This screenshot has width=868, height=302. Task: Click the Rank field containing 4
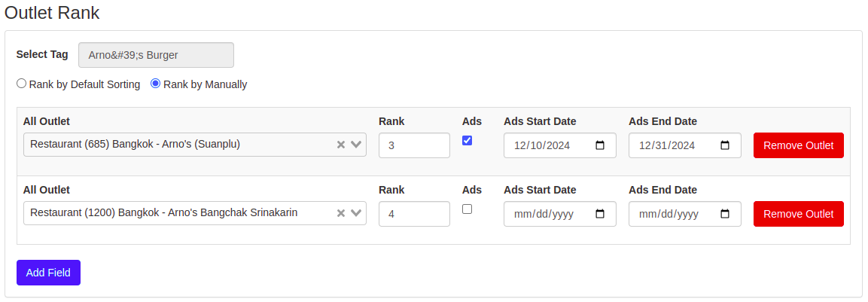point(413,214)
